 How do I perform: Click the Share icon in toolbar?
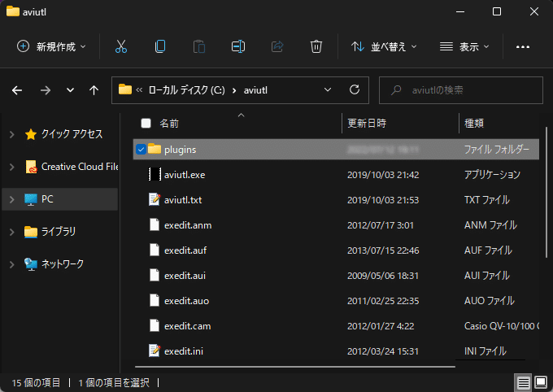point(277,46)
